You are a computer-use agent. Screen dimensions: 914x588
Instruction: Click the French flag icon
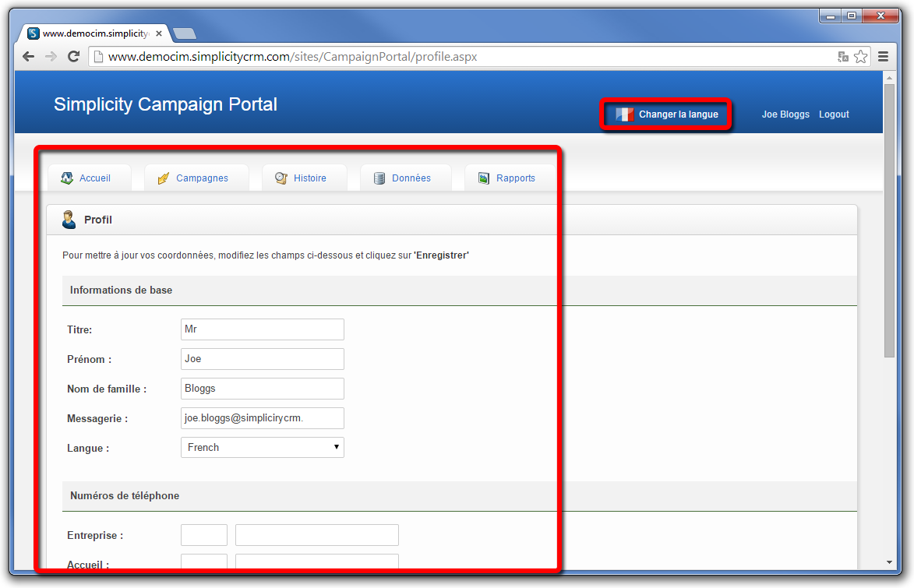(624, 114)
